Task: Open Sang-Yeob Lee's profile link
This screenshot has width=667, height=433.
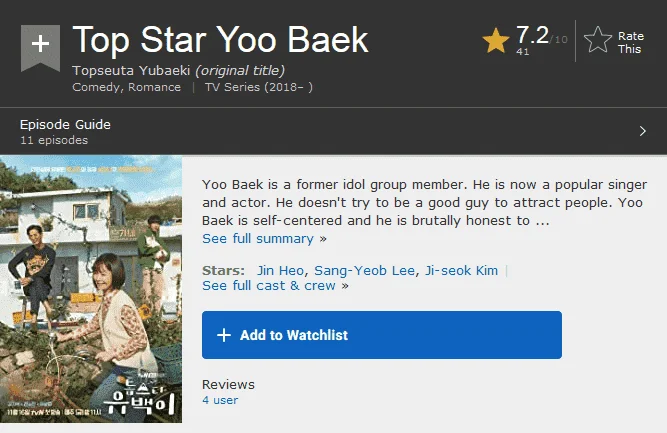Action: tap(364, 271)
